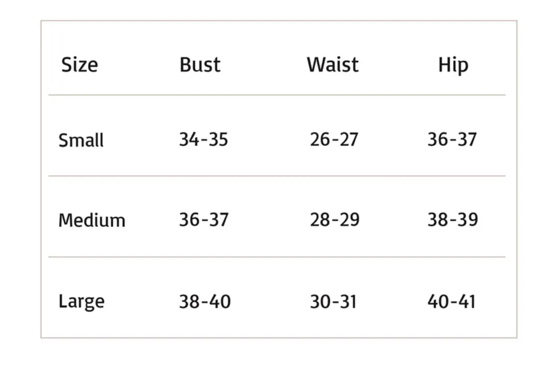Viewport: 559px width, 392px height.
Task: Click Medium bust value 36-37
Action: tap(204, 220)
